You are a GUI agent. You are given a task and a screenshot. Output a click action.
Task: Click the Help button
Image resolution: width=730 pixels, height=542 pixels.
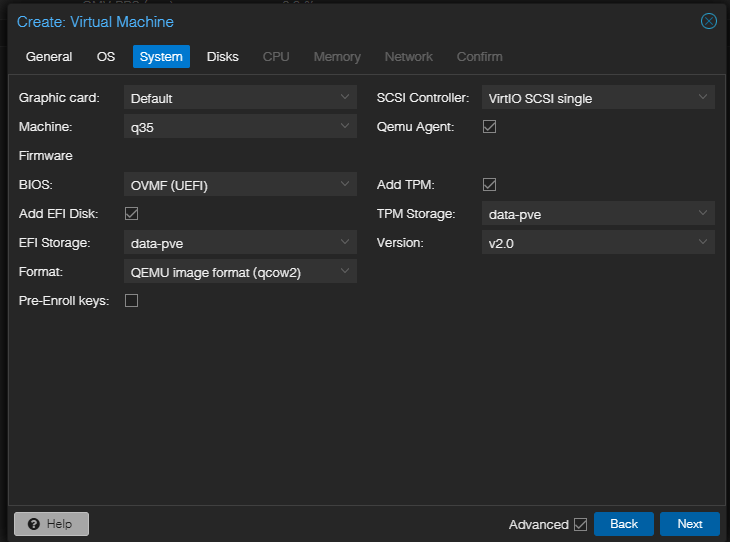tap(51, 524)
